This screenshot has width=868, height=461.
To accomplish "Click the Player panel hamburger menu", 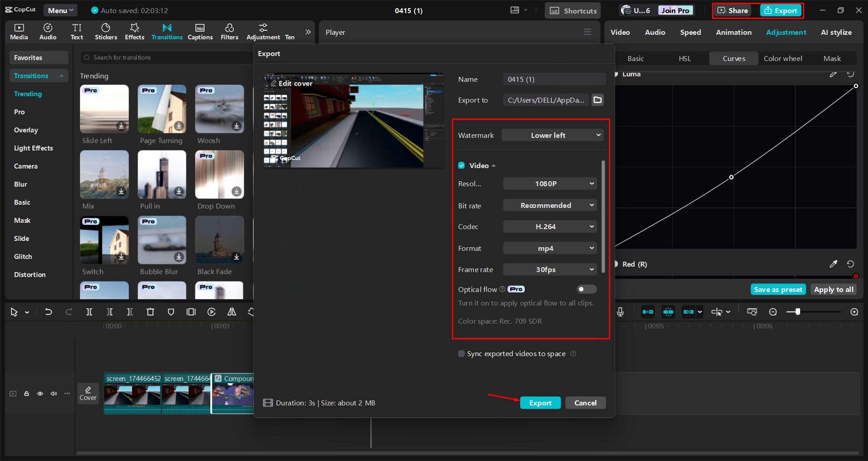I will [x=587, y=32].
